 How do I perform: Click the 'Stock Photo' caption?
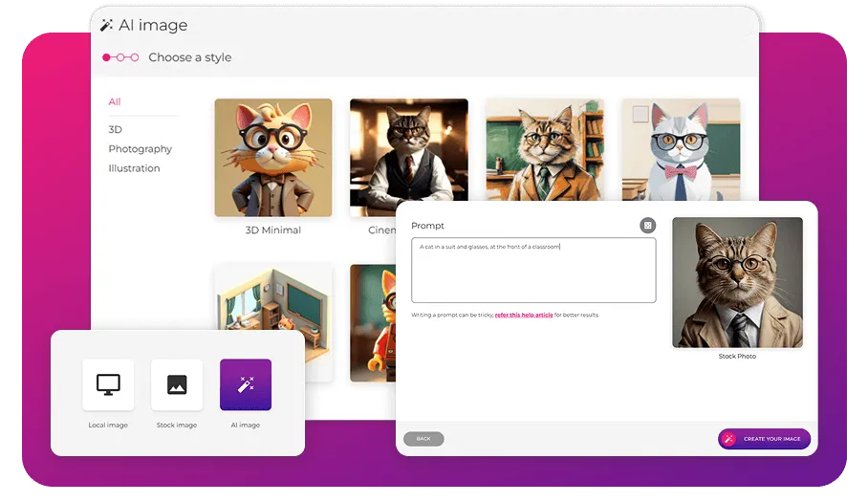[x=737, y=356]
